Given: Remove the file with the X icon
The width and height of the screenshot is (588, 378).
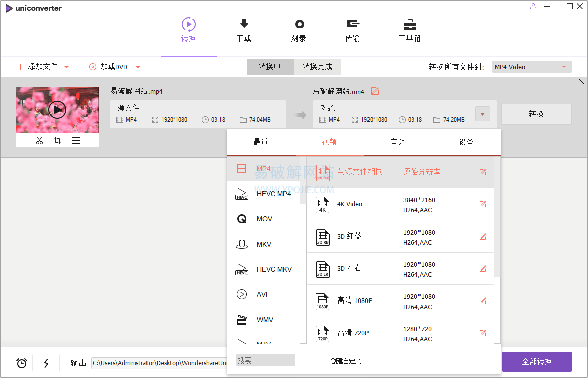Looking at the screenshot, I should point(581,82).
